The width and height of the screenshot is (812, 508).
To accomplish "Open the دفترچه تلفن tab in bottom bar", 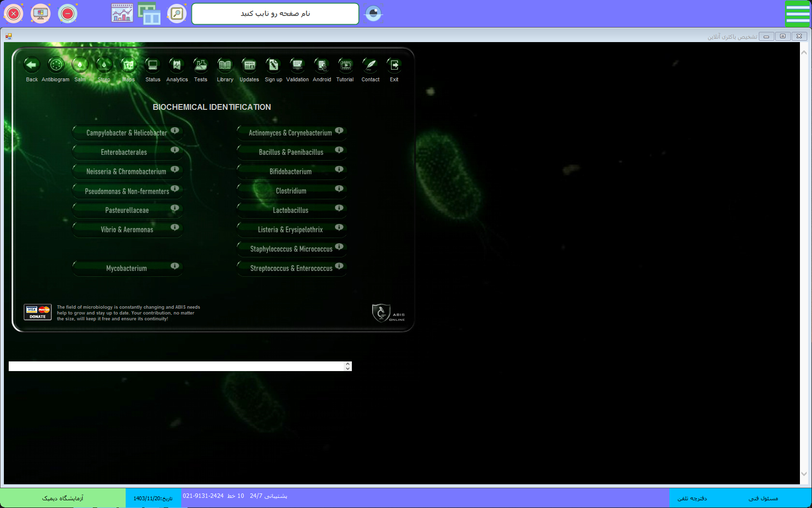I will click(x=692, y=498).
